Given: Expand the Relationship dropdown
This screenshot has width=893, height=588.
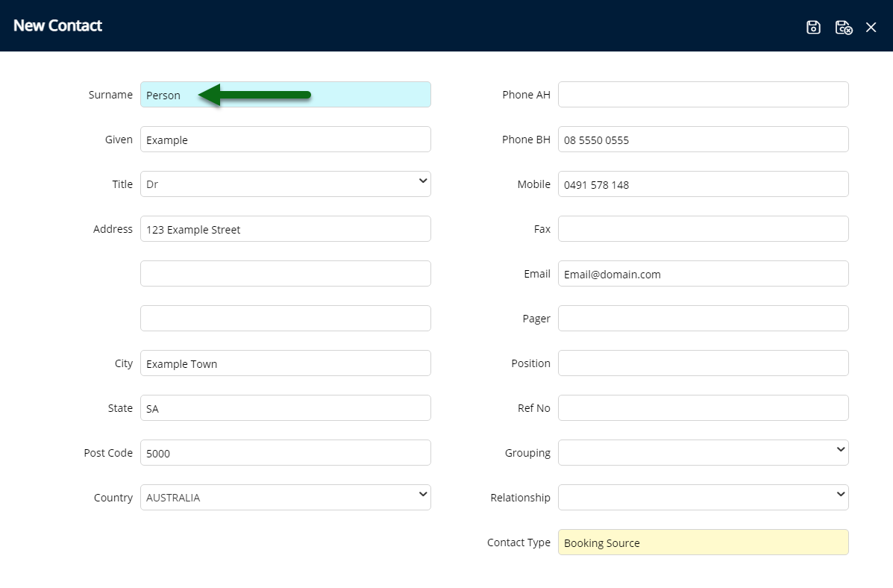Looking at the screenshot, I should coord(704,498).
